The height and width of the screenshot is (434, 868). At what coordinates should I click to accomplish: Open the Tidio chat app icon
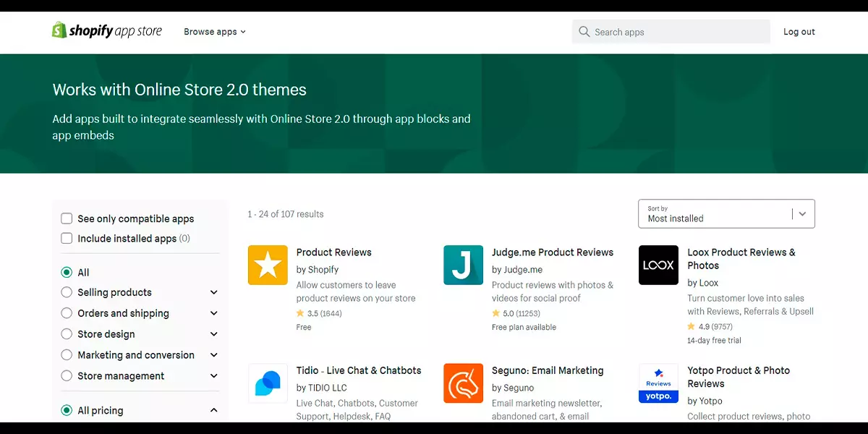(268, 383)
